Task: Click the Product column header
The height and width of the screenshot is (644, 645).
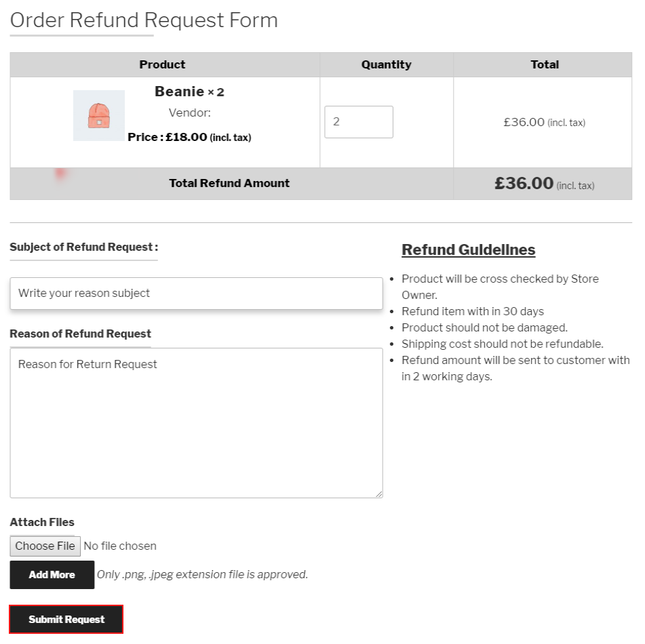Action: [162, 64]
